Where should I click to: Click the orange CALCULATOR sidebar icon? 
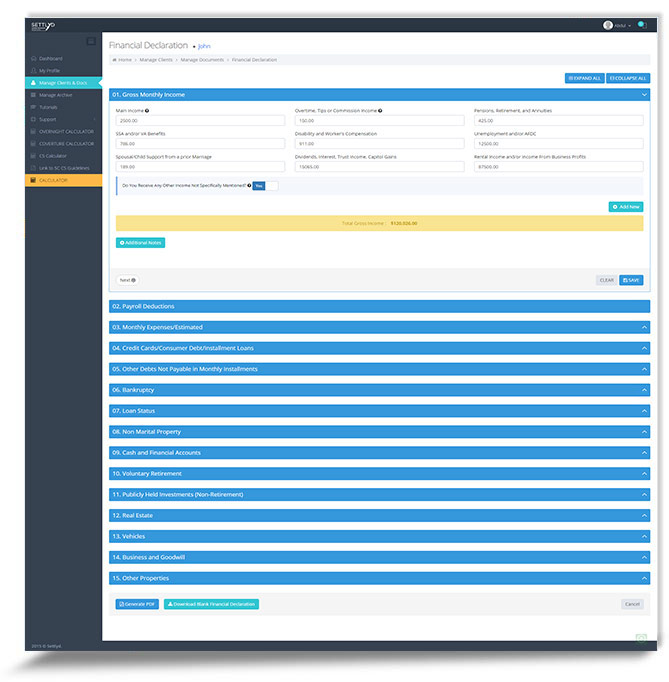[x=32, y=179]
